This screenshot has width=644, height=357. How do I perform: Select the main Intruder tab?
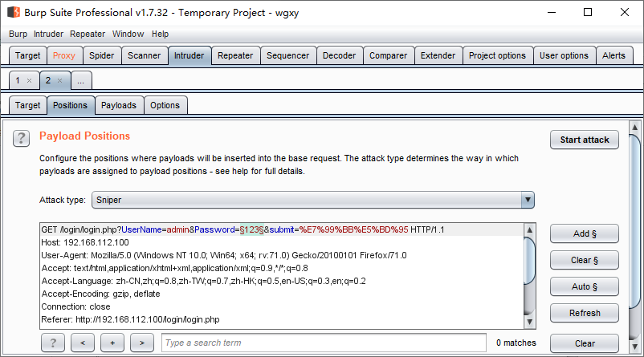189,55
